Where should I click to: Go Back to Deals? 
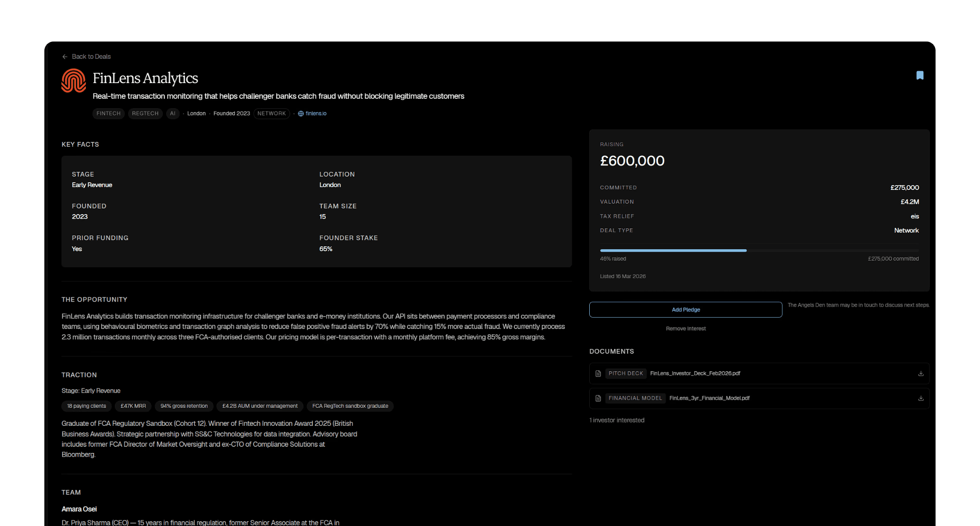click(91, 56)
